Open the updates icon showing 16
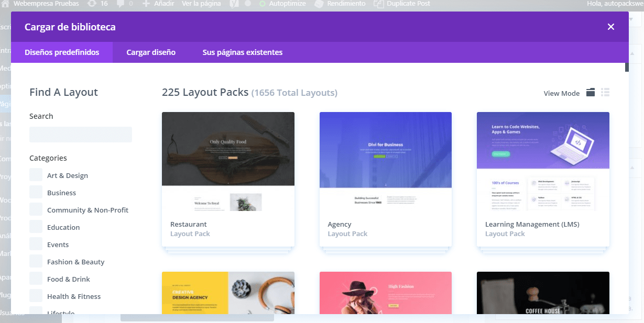 [97, 4]
